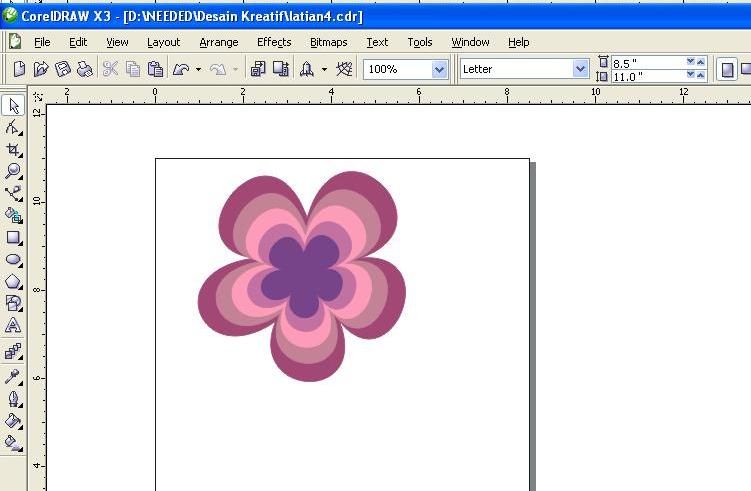The image size is (751, 491).
Task: Click the 8.5" page width field
Action: [x=648, y=63]
